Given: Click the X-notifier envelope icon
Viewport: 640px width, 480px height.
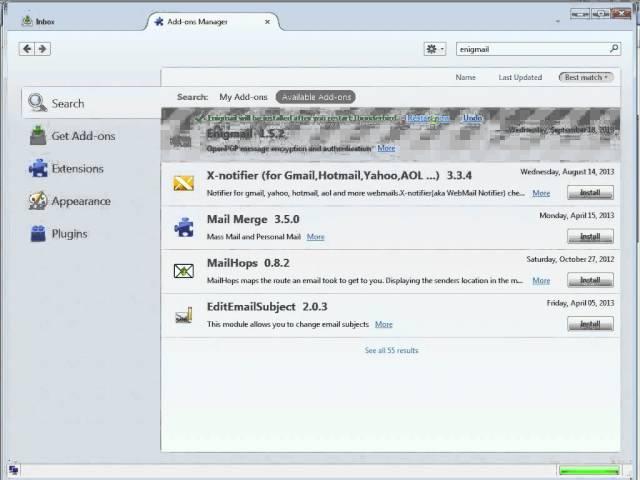Looking at the screenshot, I should pyautogui.click(x=184, y=183).
